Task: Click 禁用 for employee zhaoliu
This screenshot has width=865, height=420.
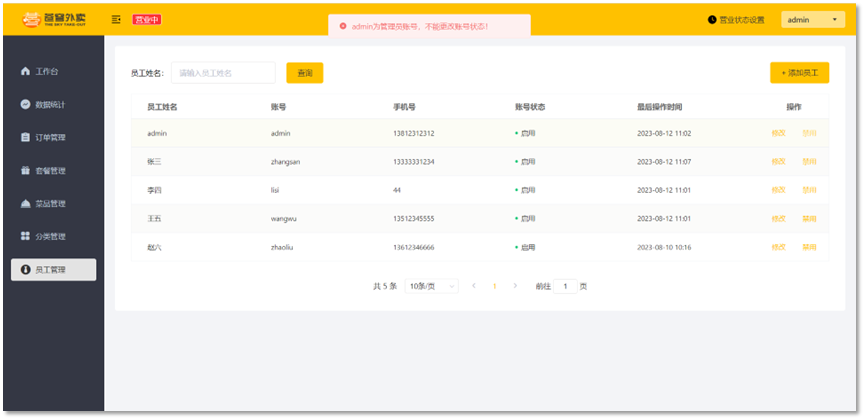Action: (809, 247)
